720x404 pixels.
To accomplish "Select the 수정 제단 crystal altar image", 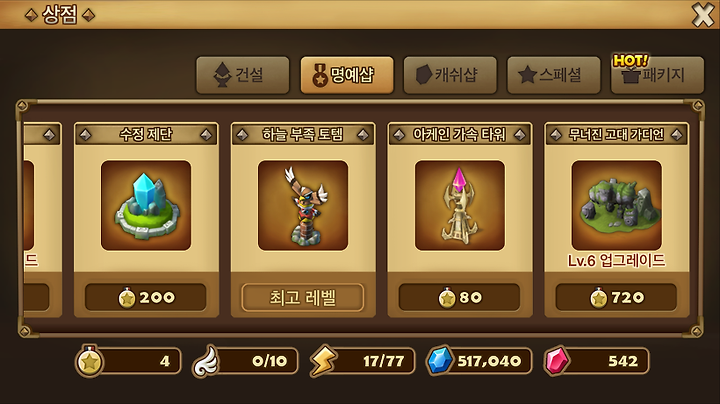I will (146, 205).
